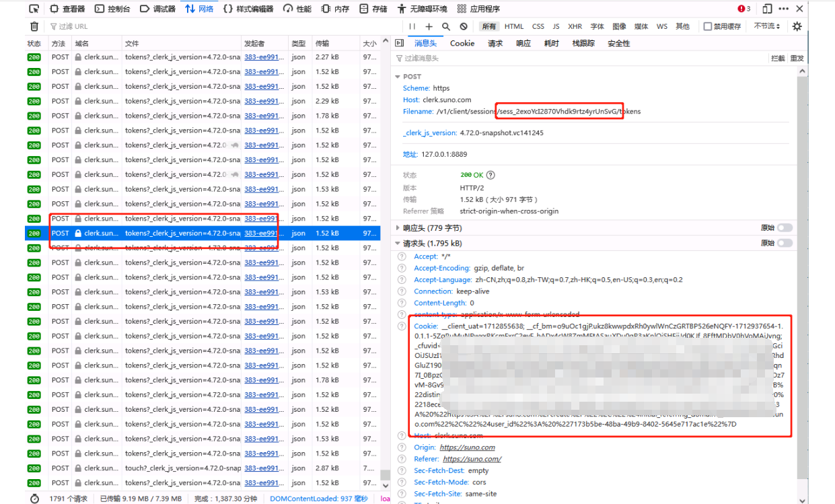835x504 pixels.
Task: Open the 栈跟踪 tab
Action: [583, 43]
